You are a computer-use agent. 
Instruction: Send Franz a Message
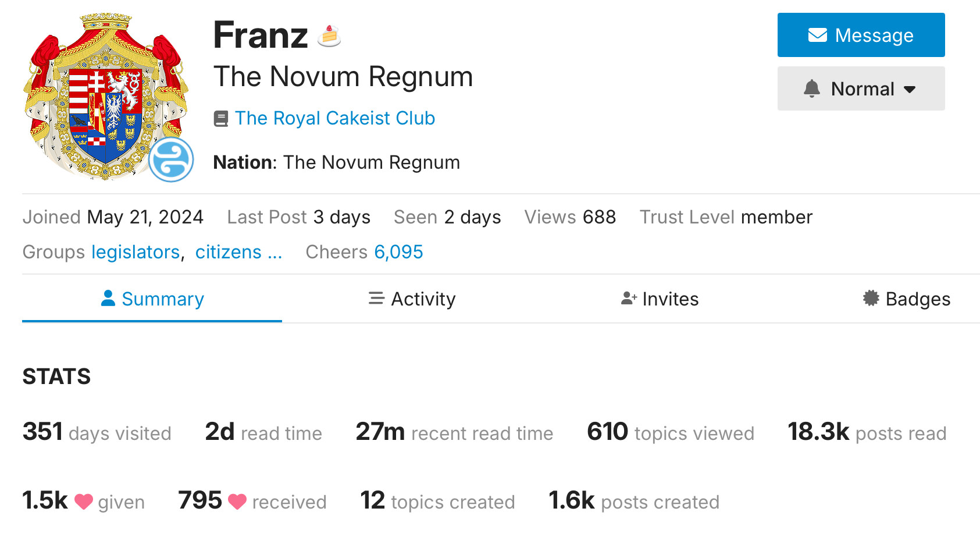tap(861, 35)
